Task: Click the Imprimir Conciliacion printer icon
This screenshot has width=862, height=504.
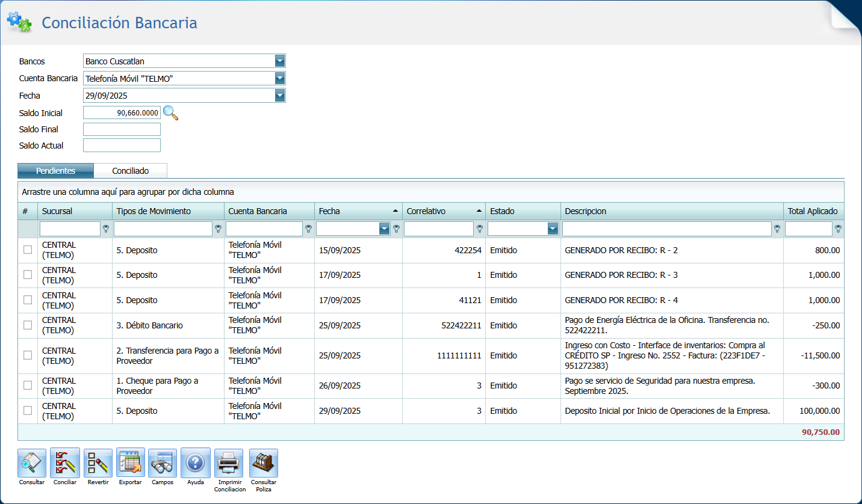Action: pos(229,463)
